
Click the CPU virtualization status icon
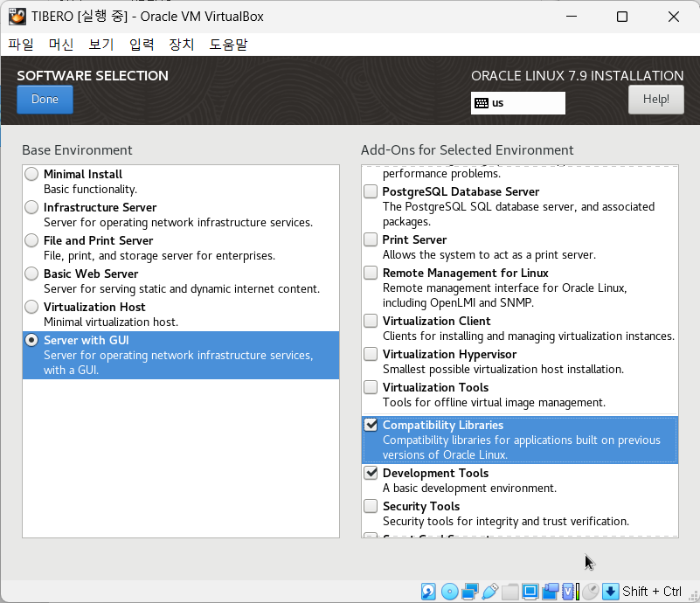point(570,592)
